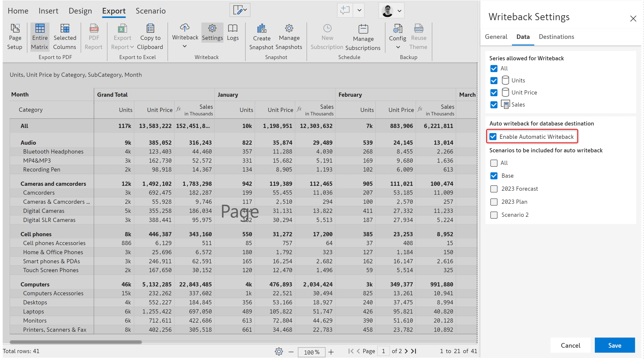Switch to the Destinations tab
Screen dimensions: 644x360
point(556,37)
